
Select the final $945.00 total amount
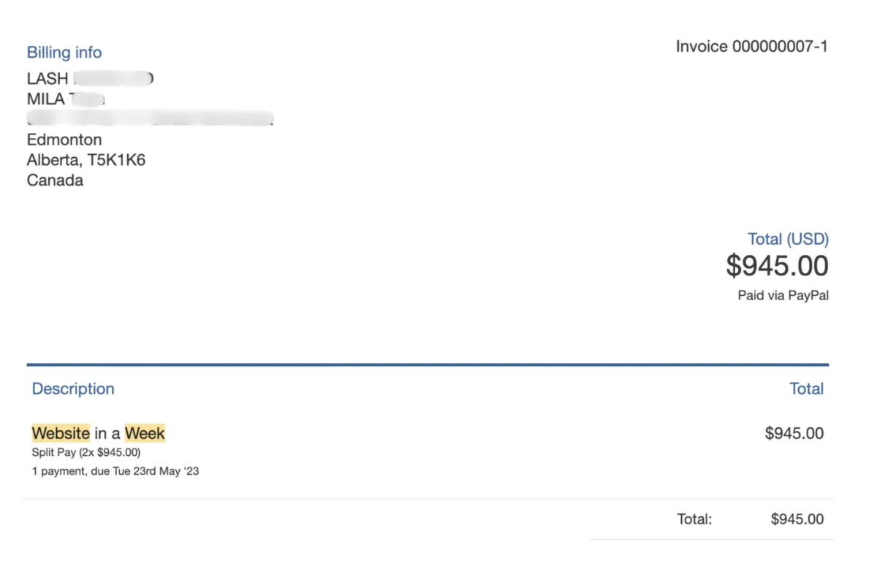[797, 519]
